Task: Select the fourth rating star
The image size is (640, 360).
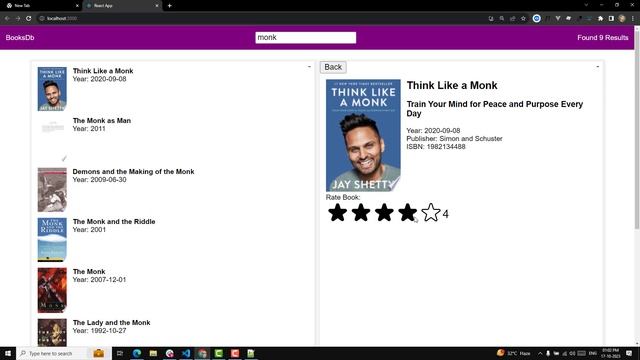Action: pyautogui.click(x=407, y=213)
